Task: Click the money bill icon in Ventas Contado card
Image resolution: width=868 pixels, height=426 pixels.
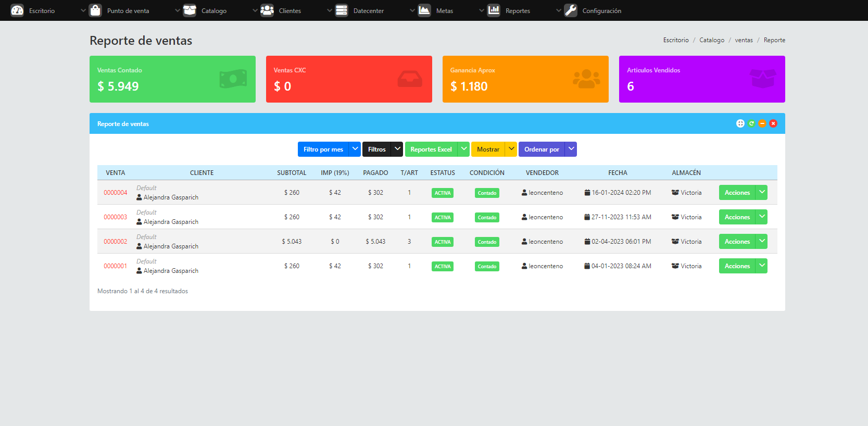Action: (233, 79)
